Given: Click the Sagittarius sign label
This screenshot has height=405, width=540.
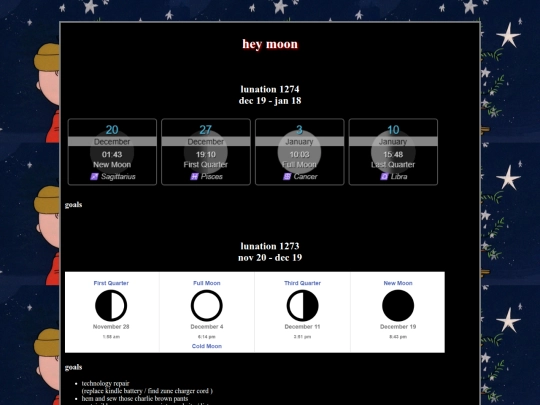Looking at the screenshot, I should [118, 177].
